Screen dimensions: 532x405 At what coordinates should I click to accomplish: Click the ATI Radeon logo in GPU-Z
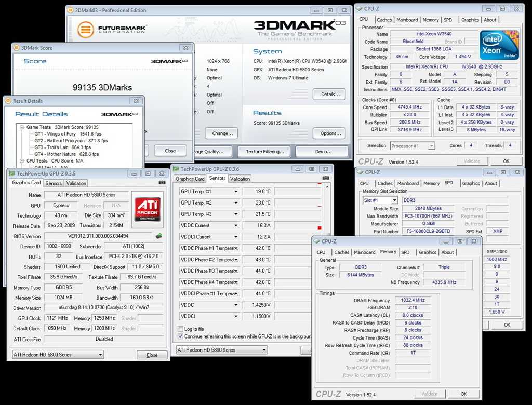pyautogui.click(x=148, y=209)
